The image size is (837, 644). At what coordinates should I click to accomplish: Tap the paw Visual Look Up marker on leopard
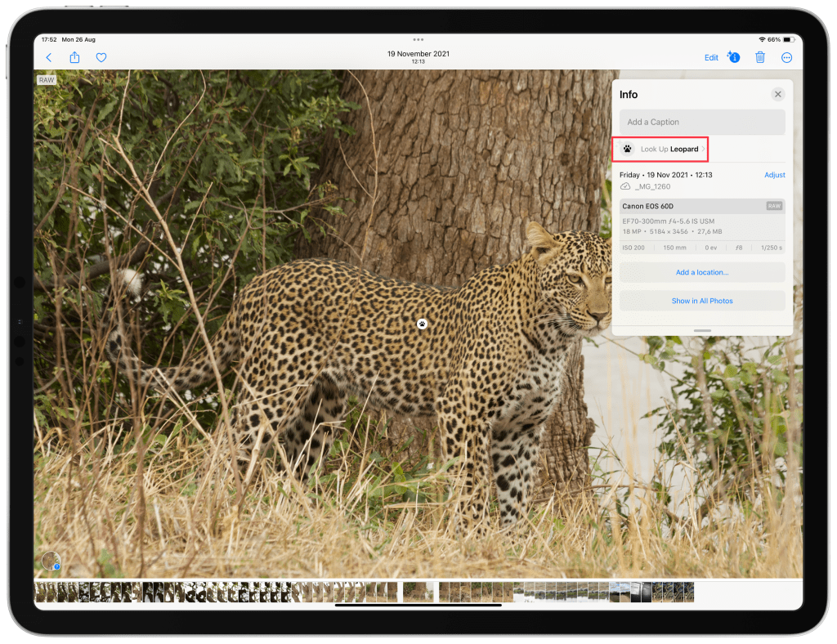[x=422, y=324]
